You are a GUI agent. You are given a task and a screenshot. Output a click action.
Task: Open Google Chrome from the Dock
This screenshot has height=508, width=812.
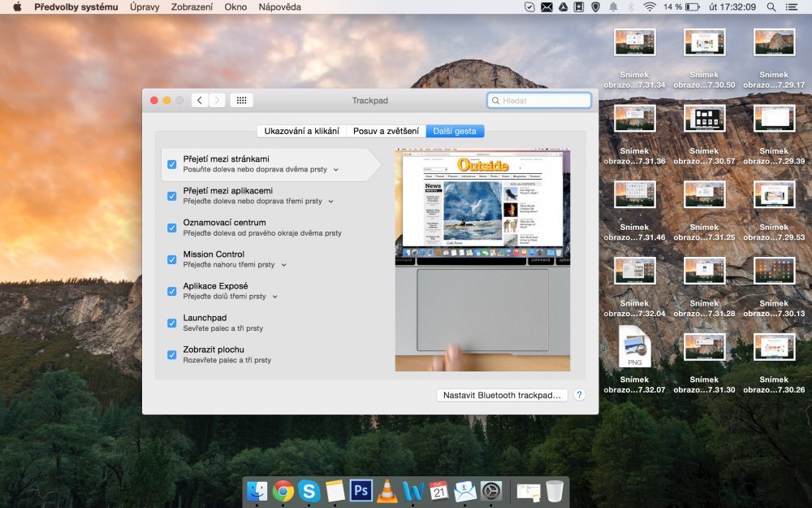click(x=283, y=492)
